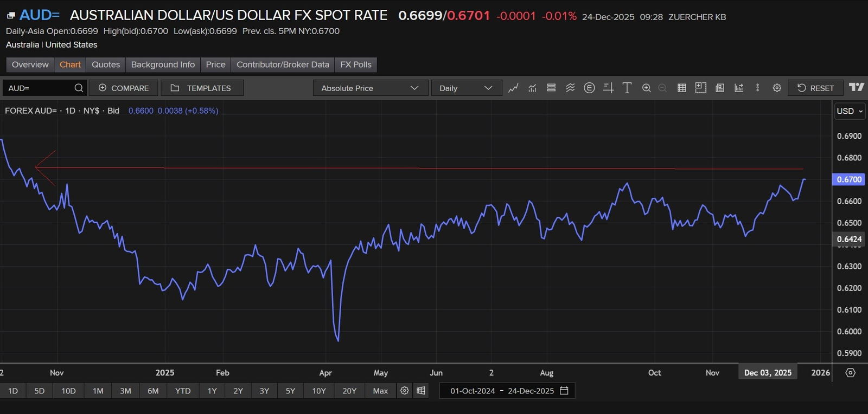Open the USD currency dropdown
Viewport: 868px width, 414px height.
point(849,111)
